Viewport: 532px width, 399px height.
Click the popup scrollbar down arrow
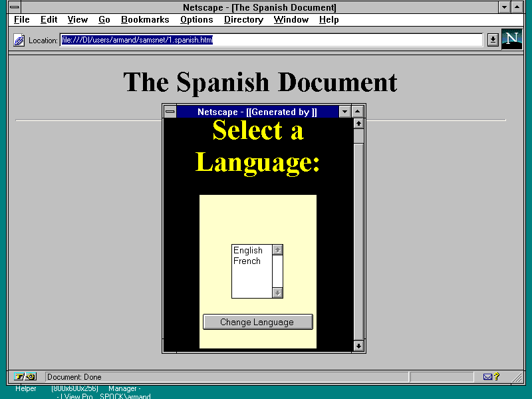coord(358,346)
